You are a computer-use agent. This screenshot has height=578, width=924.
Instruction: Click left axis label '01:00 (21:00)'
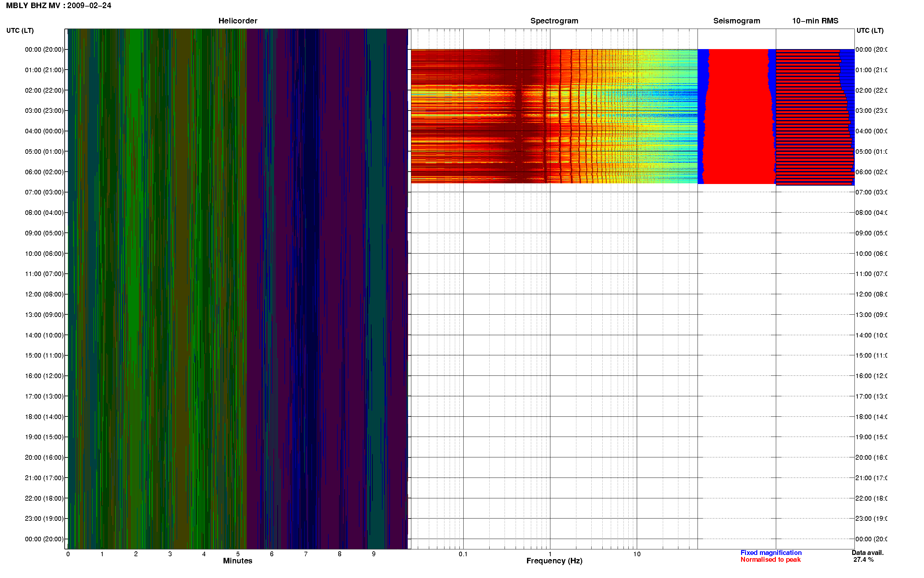[x=44, y=70]
